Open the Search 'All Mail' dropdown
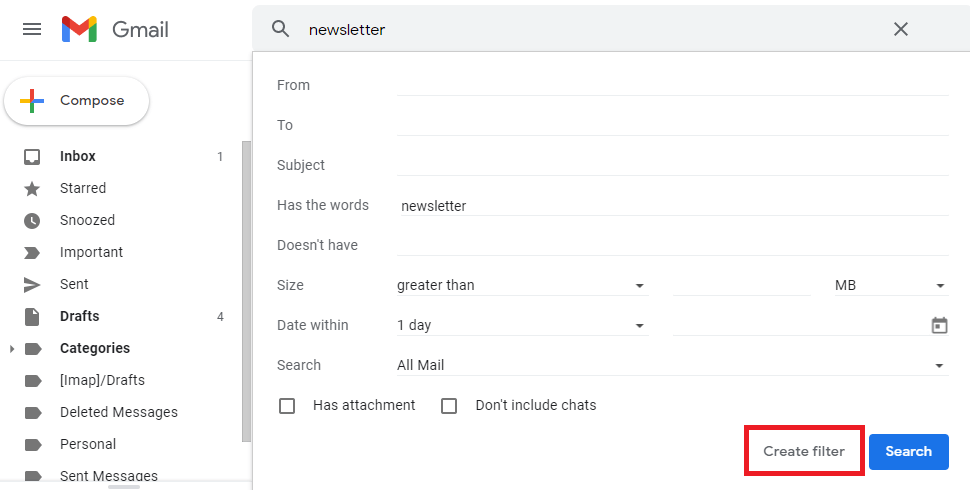This screenshot has height=490, width=970. pyautogui.click(x=670, y=365)
